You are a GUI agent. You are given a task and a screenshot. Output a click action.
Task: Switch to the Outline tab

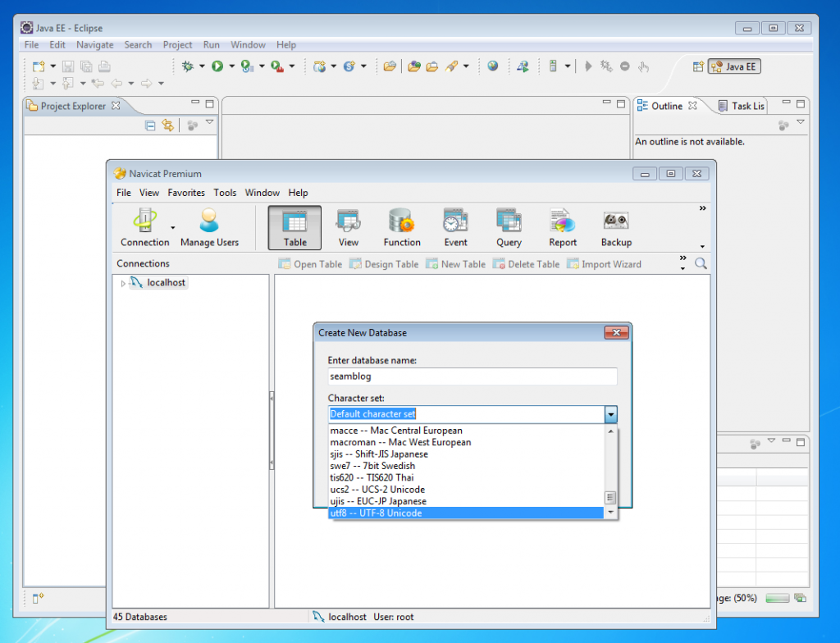(x=667, y=106)
